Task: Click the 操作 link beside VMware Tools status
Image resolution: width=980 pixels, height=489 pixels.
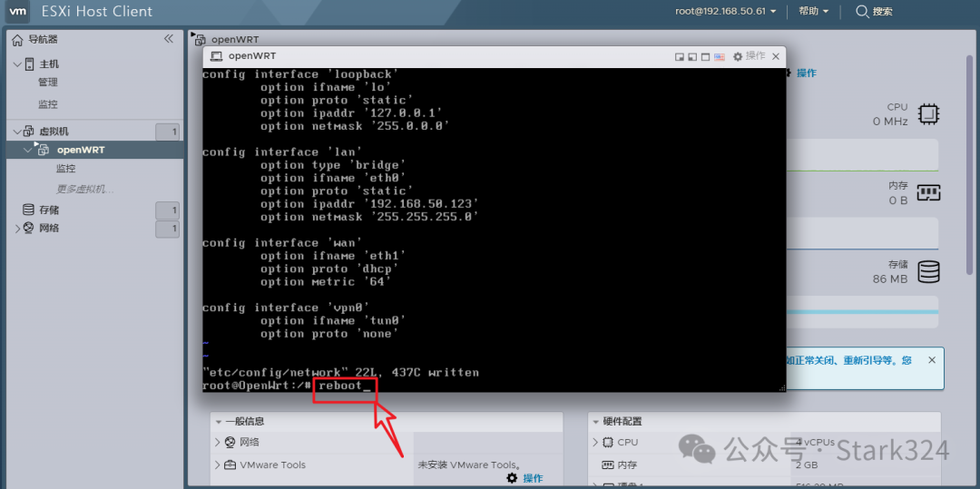Action: [x=533, y=478]
